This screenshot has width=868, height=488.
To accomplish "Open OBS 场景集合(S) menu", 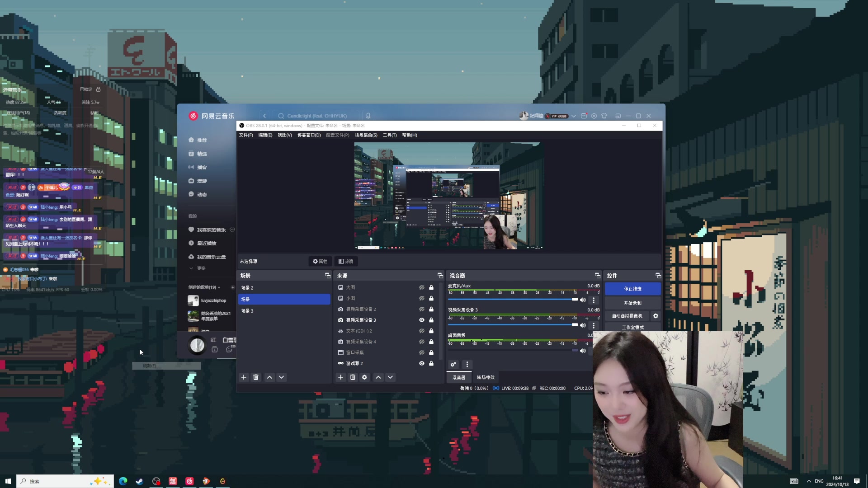I will click(366, 135).
